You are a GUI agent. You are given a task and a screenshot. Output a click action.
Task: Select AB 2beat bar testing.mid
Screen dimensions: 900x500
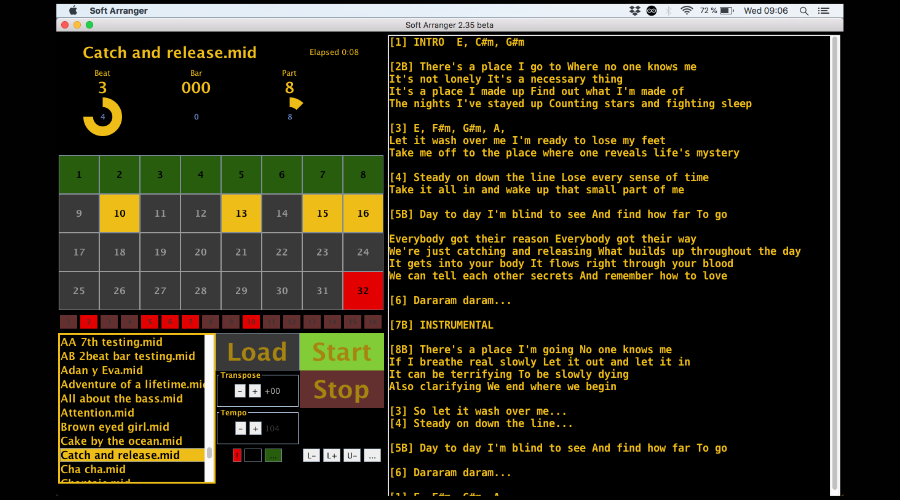[x=132, y=356]
